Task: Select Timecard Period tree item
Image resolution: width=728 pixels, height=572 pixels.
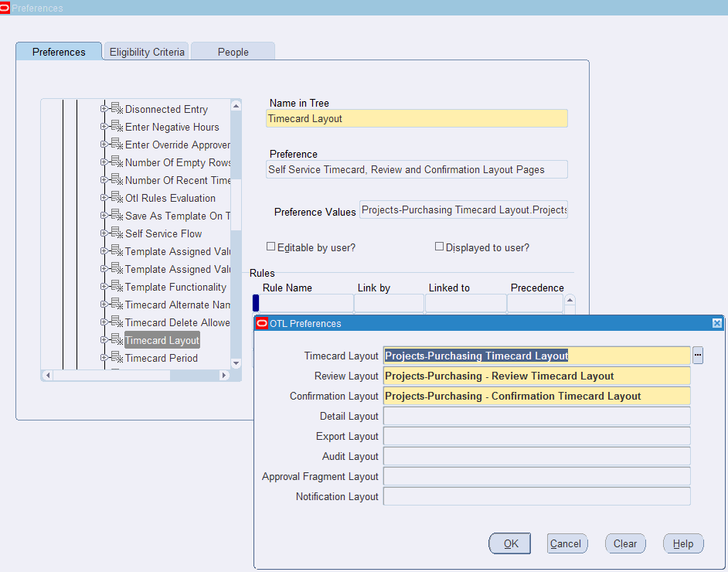Action: pos(161,358)
